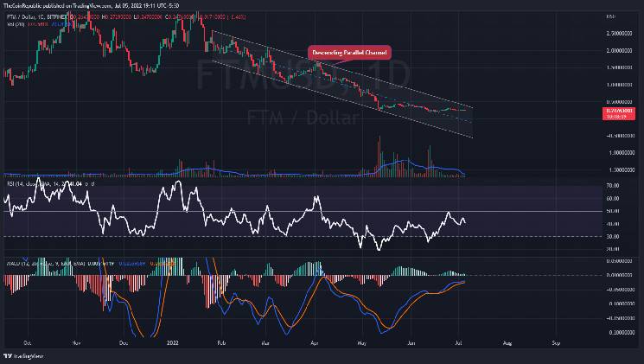Click the 2.00000000 price axis label

pos(619,50)
